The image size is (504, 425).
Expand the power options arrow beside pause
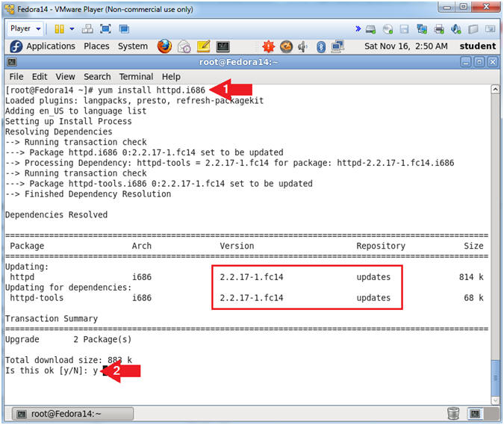coord(72,29)
